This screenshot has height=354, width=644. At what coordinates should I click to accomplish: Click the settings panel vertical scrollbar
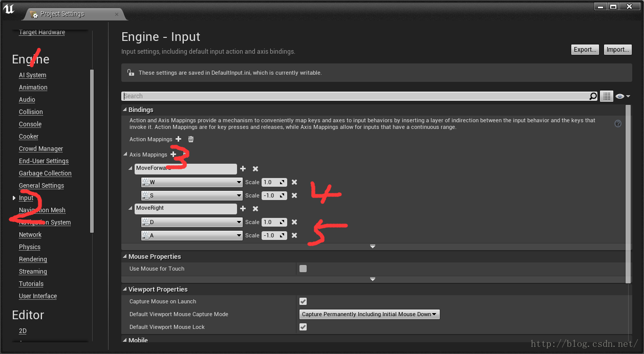point(629,193)
